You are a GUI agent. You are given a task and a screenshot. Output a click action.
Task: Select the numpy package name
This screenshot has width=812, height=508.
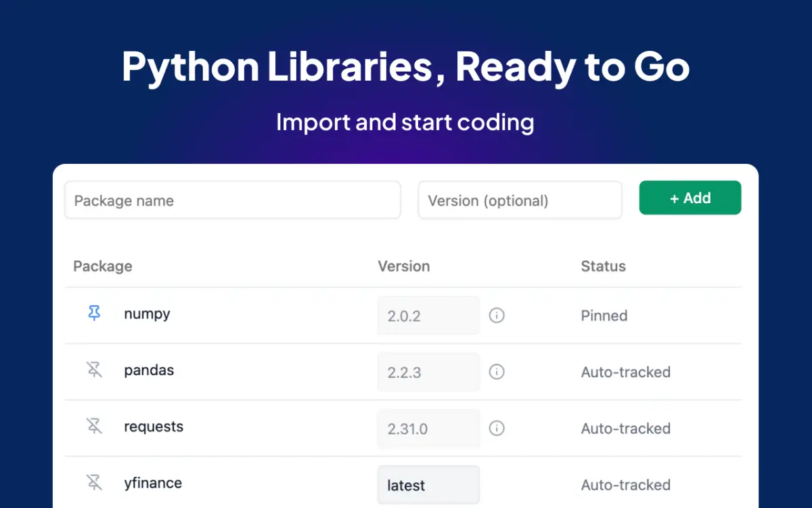pos(147,314)
